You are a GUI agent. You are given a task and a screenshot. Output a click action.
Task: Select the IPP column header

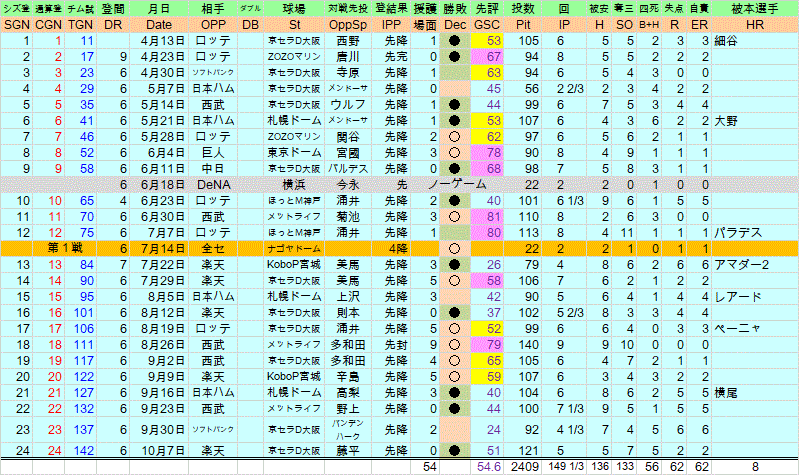391,25
